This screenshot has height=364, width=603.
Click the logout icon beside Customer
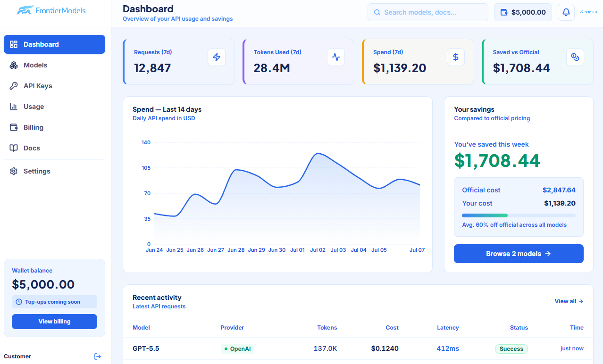[98, 356]
